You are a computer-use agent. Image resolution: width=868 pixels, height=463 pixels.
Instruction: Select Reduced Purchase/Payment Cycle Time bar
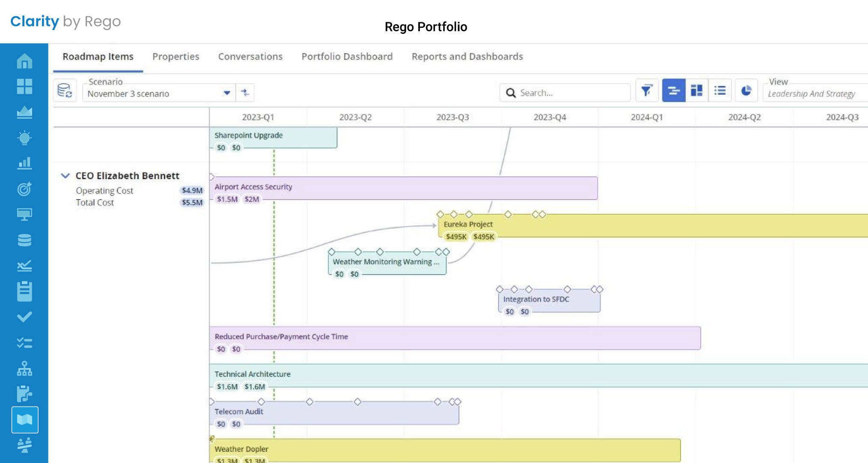[x=455, y=338]
